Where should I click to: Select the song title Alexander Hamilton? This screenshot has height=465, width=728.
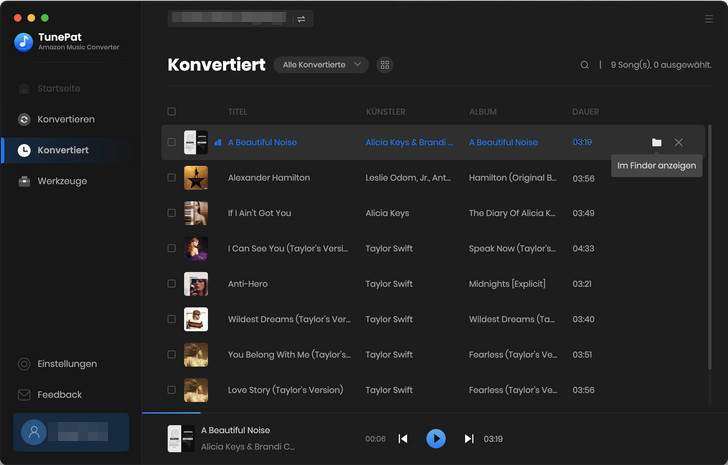(269, 178)
